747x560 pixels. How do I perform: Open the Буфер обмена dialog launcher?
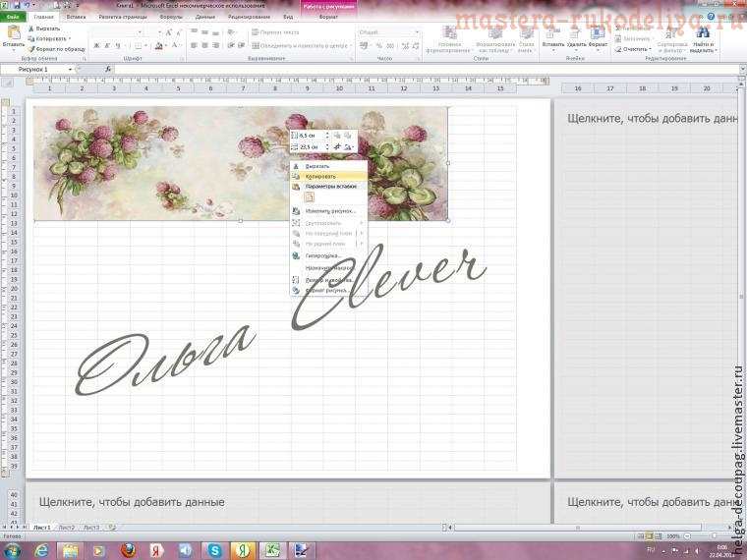(85, 59)
